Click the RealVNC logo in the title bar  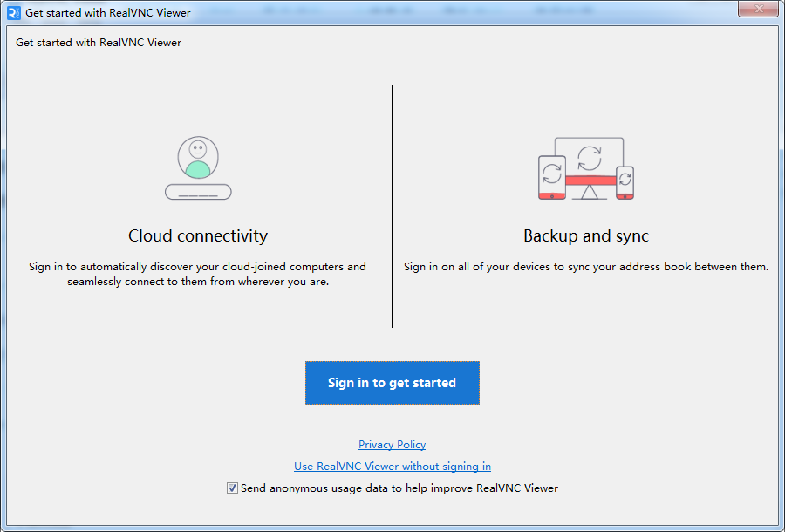pos(12,11)
